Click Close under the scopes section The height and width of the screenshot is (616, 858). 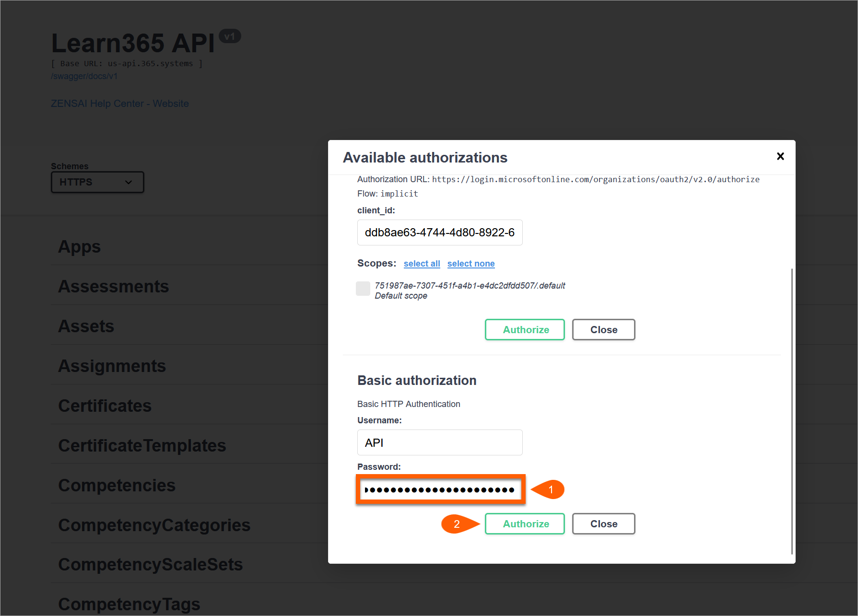603,329
